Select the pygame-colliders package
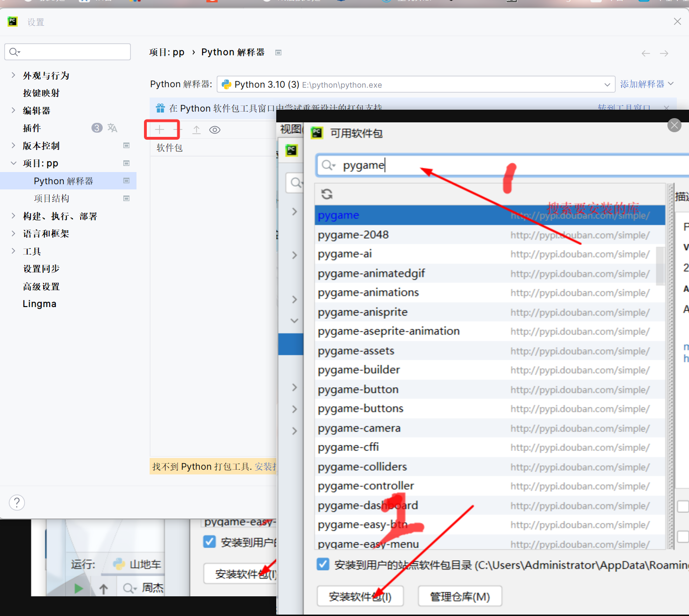This screenshot has width=689, height=616. pos(490,466)
